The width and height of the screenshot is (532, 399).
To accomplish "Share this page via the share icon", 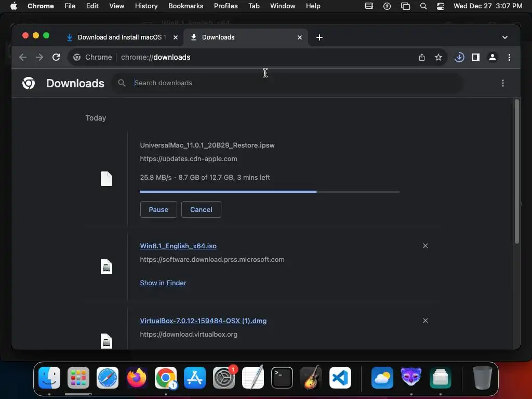I will [x=422, y=57].
